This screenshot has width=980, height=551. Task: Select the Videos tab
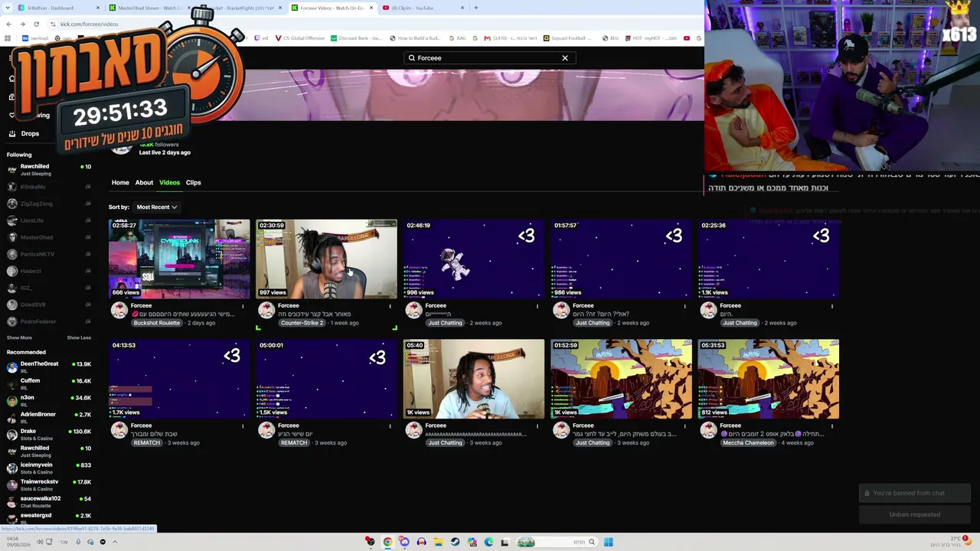(169, 183)
